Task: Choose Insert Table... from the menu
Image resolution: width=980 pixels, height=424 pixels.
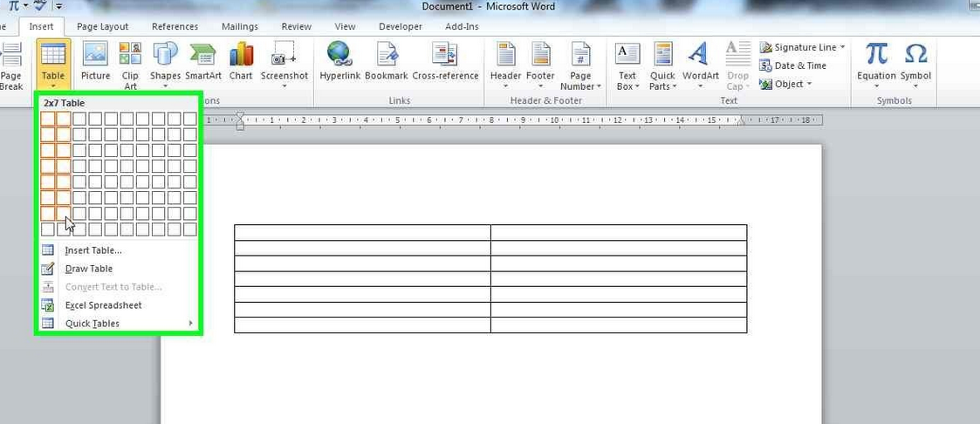Action: [x=93, y=250]
